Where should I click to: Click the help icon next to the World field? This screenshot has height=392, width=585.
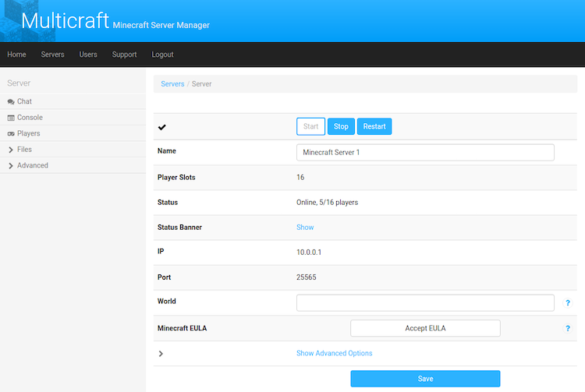568,303
